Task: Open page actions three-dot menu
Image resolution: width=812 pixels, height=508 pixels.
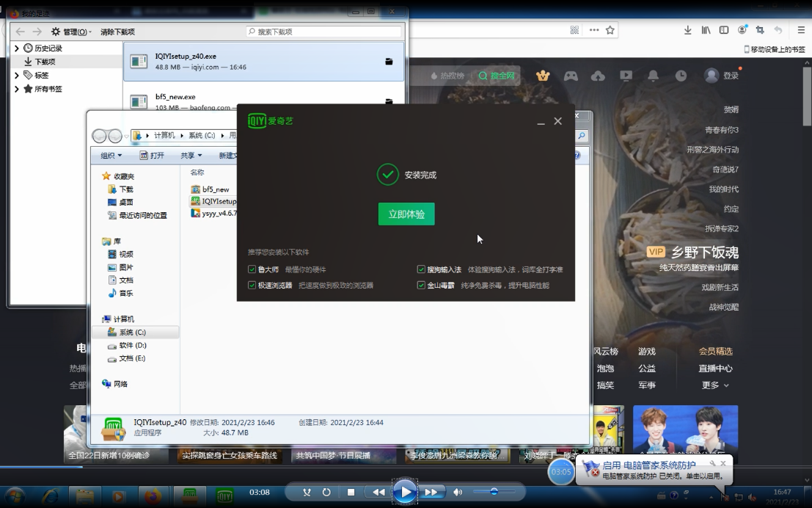Action: (x=594, y=30)
